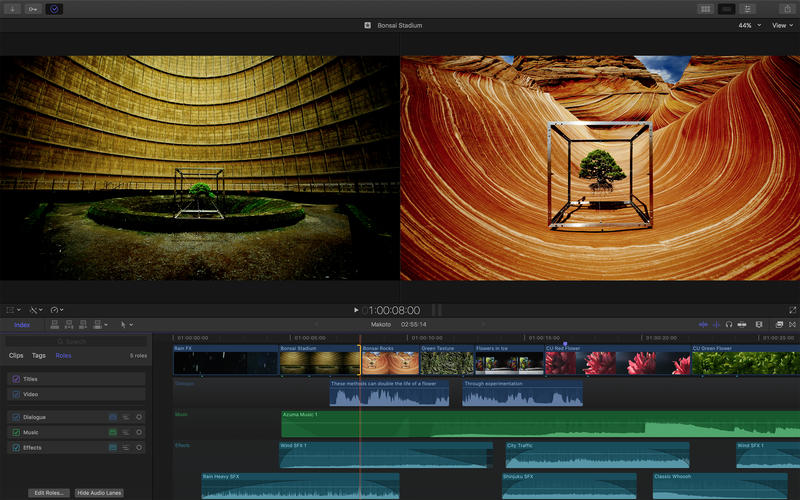
Task: Click the solo headphones icon
Action: pyautogui.click(x=729, y=324)
